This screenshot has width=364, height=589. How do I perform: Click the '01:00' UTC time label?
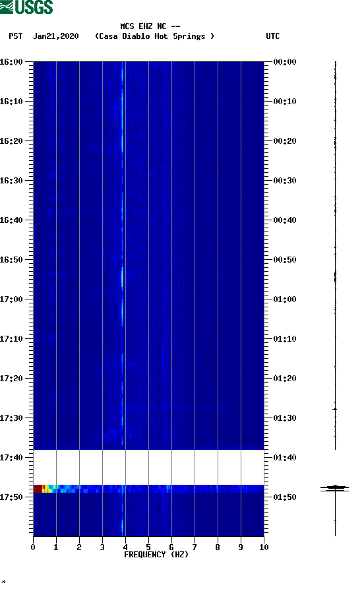pos(285,299)
